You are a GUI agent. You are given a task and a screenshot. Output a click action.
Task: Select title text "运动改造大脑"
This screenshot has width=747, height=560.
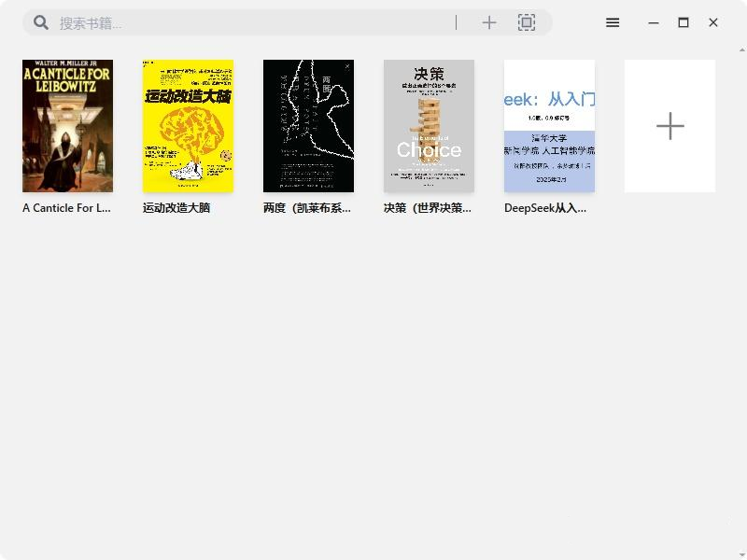pyautogui.click(x=176, y=208)
